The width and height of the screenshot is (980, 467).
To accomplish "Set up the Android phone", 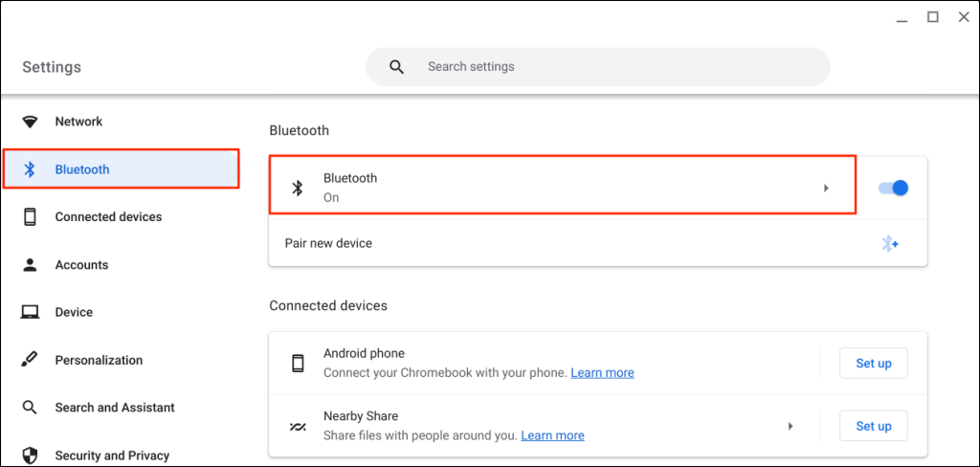I will coord(873,364).
